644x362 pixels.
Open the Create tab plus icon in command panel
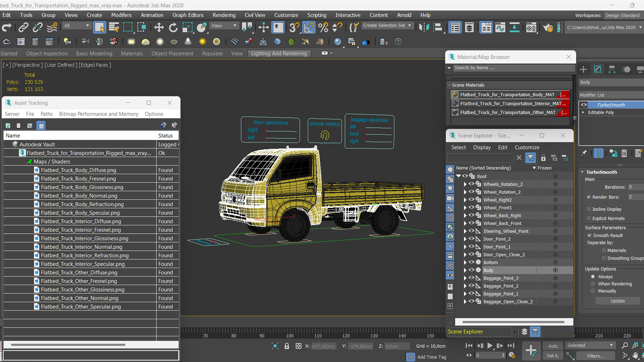(583, 69)
